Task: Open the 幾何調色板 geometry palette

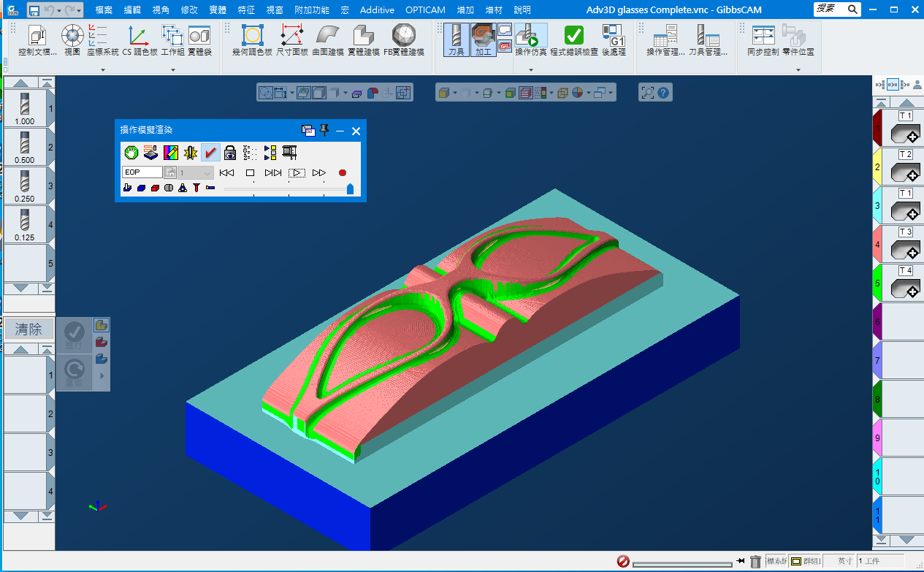Action: click(252, 39)
